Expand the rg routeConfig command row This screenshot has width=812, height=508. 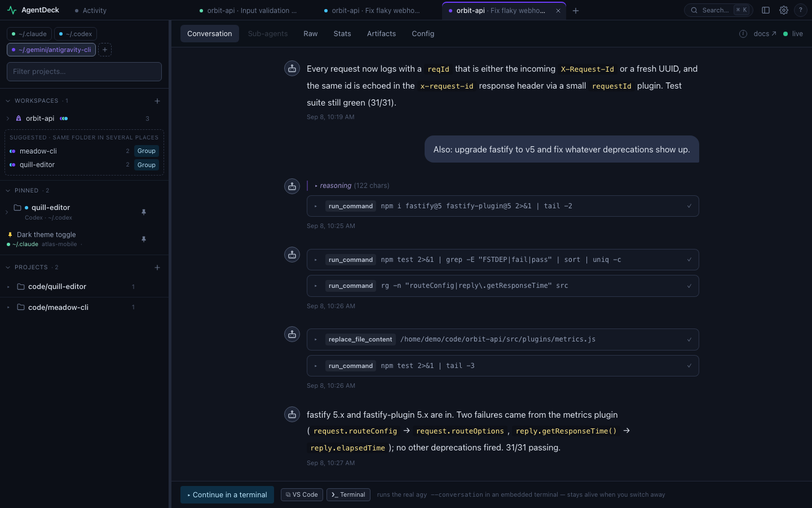pyautogui.click(x=503, y=286)
